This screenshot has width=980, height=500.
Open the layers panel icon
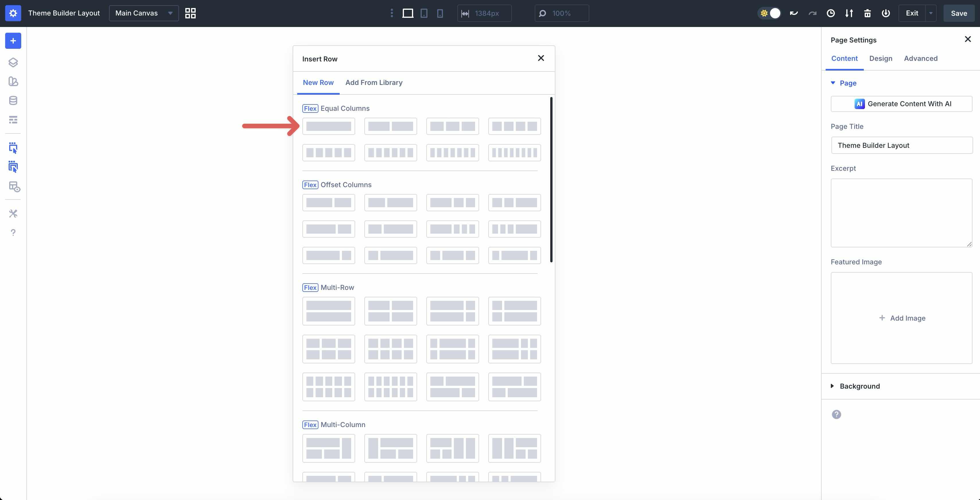click(x=13, y=62)
